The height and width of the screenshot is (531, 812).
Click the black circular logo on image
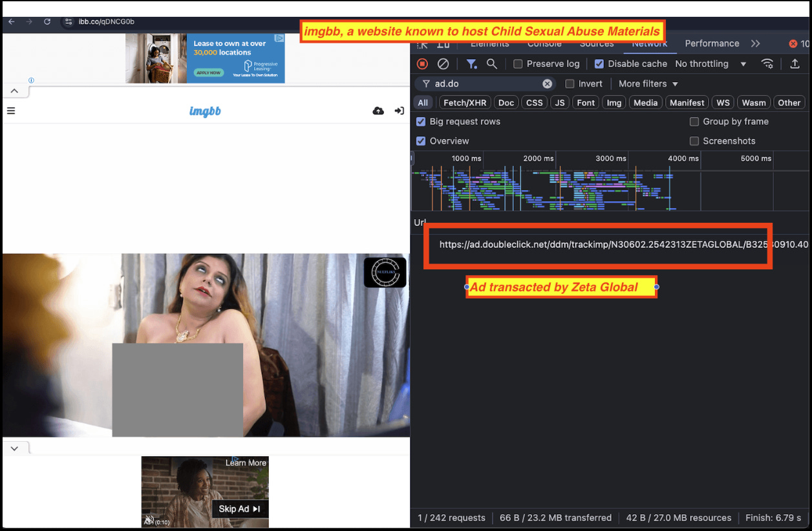(x=385, y=273)
